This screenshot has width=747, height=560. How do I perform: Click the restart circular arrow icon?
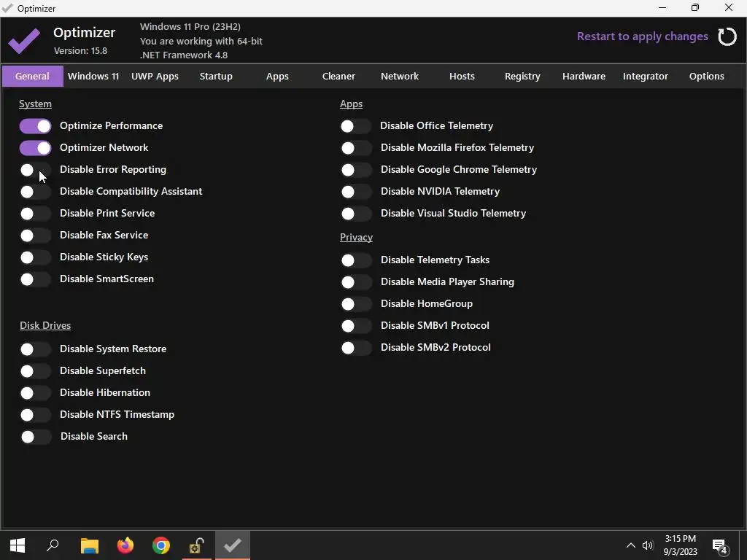click(x=727, y=36)
